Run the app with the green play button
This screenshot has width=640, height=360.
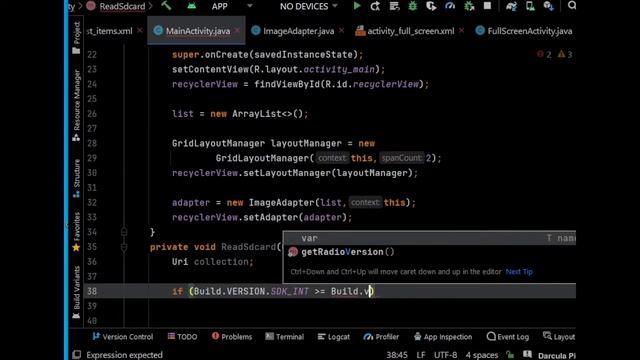[357, 6]
